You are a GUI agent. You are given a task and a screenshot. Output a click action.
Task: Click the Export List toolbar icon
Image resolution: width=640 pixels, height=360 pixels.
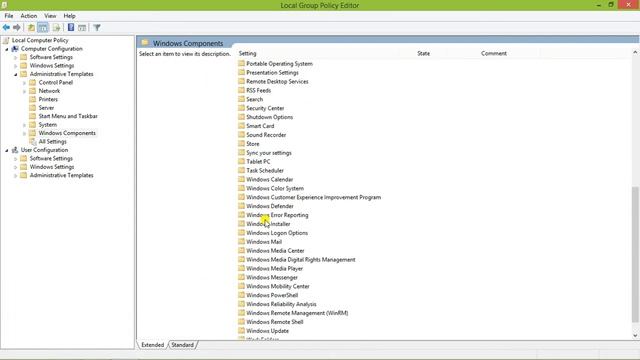pos(56,27)
